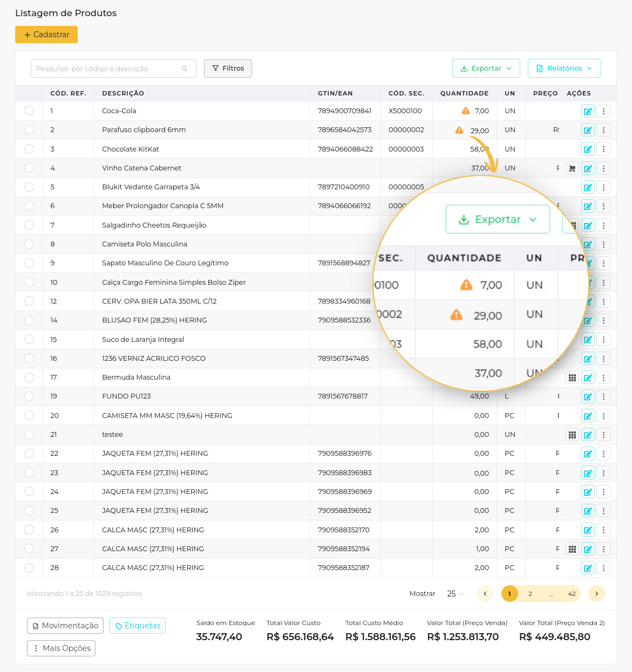Open grid icon on Bermuda Masculina row
The height and width of the screenshot is (672, 632).
click(572, 378)
